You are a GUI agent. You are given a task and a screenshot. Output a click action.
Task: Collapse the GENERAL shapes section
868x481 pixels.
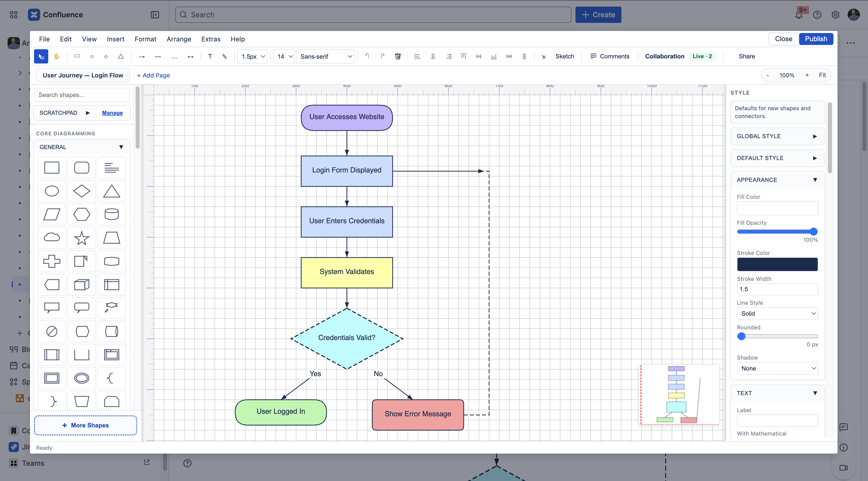click(82, 147)
